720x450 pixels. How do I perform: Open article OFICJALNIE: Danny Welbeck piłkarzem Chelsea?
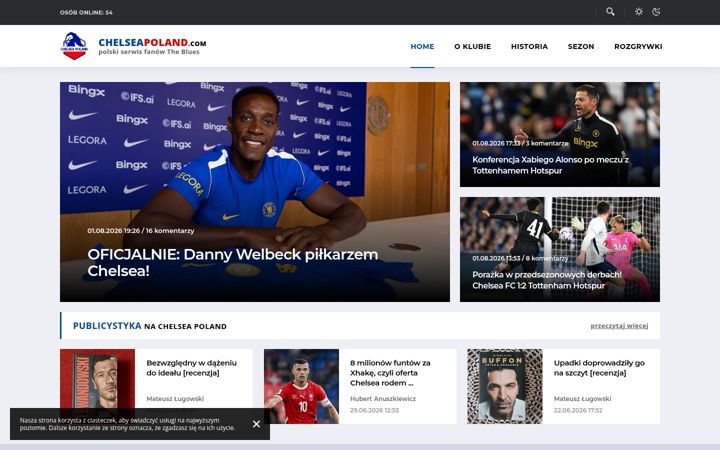[233, 262]
